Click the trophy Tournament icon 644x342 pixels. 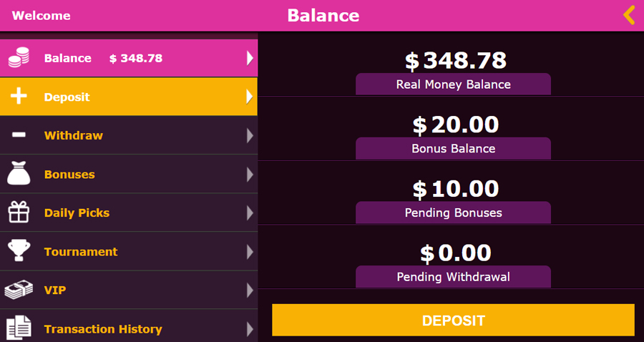(x=19, y=251)
